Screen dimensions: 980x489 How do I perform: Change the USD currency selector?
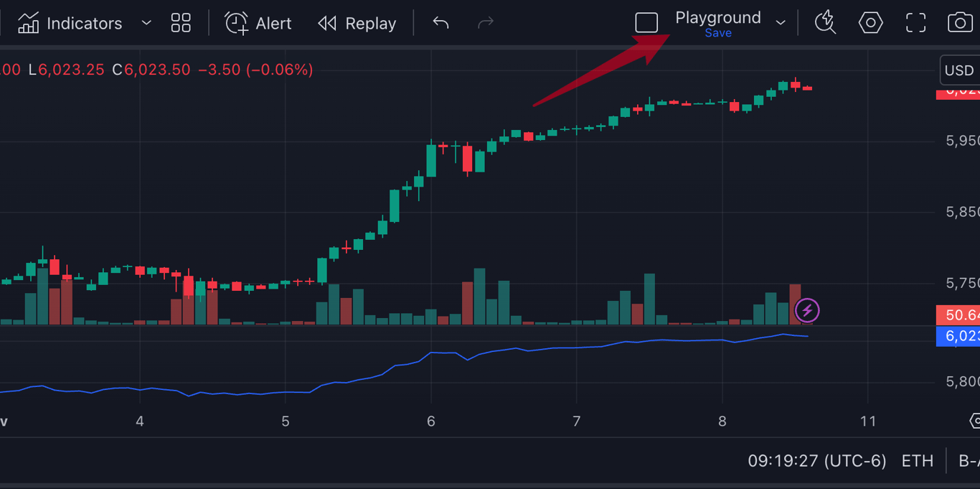pyautogui.click(x=960, y=70)
